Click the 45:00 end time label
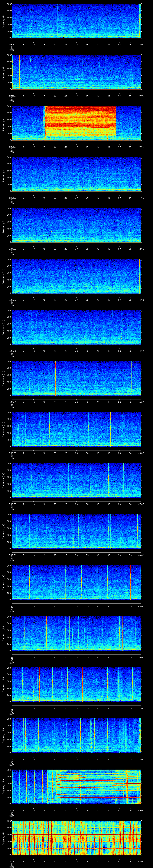The height and width of the screenshot is (868, 153). [x=141, y=402]
